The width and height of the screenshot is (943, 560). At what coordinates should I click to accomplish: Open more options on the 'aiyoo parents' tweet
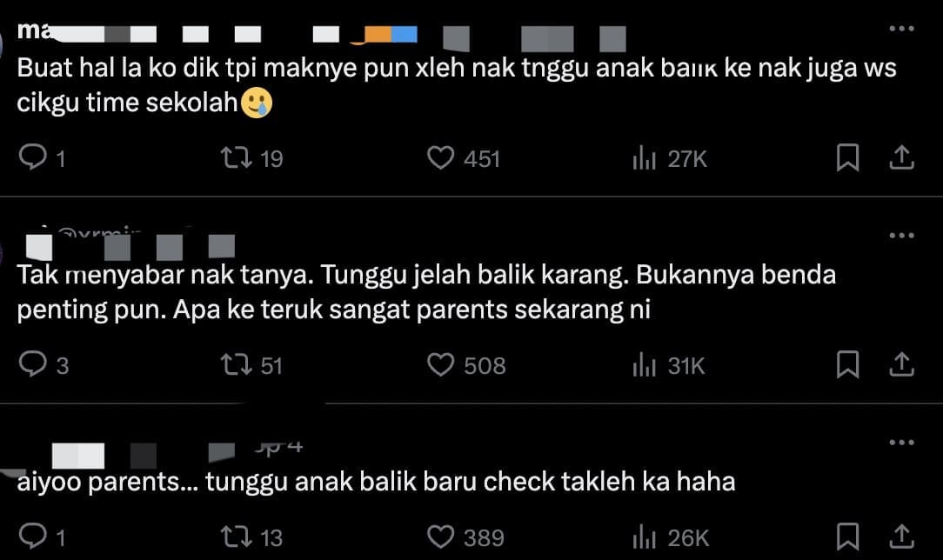(901, 443)
